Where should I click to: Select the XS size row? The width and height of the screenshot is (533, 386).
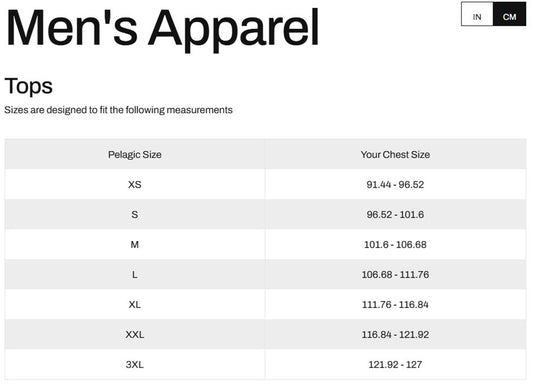point(265,185)
